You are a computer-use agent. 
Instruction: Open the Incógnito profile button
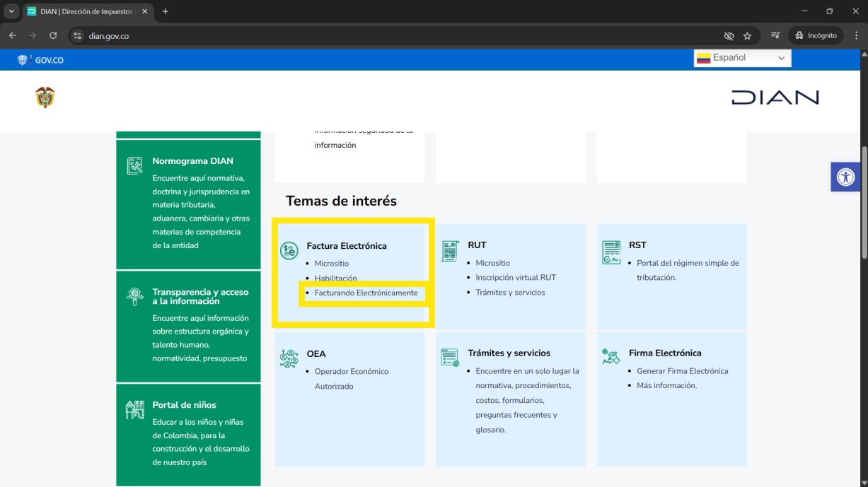pyautogui.click(x=816, y=35)
